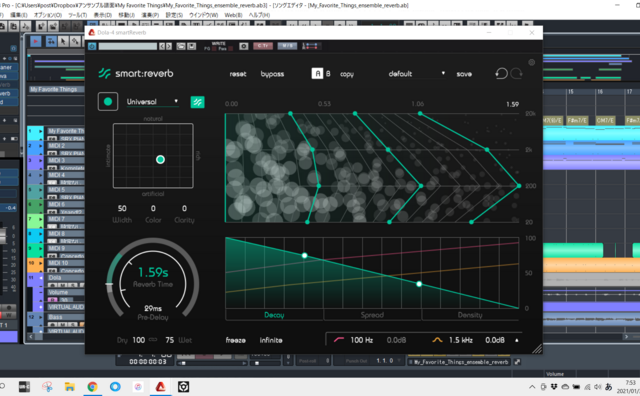Click the 29ms Pre-Delay value
The width and height of the screenshot is (640, 396).
pos(153,308)
